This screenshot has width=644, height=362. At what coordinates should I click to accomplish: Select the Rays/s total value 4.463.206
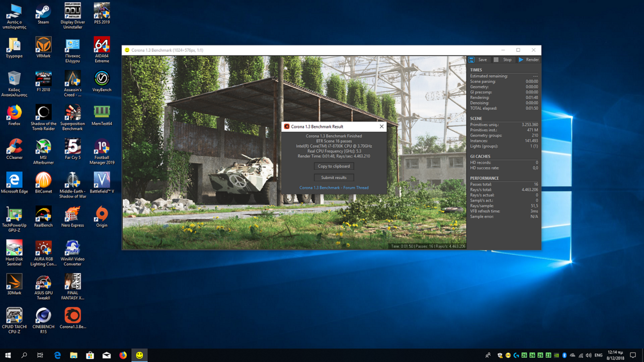click(x=530, y=190)
